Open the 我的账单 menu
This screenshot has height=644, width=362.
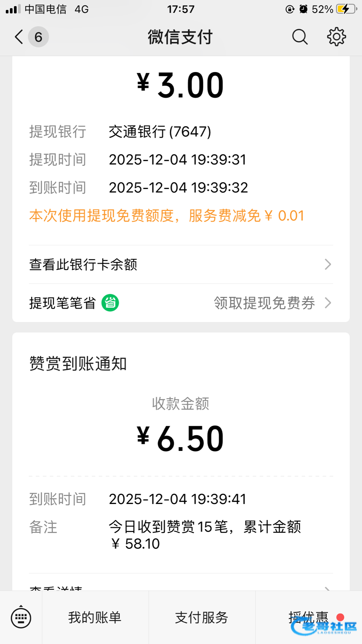coord(95,617)
